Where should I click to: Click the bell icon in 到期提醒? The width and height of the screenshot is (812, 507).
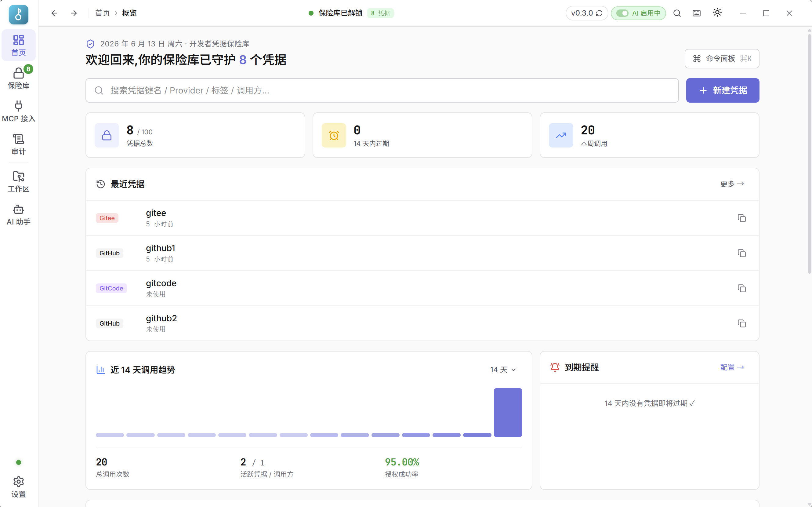pyautogui.click(x=555, y=367)
